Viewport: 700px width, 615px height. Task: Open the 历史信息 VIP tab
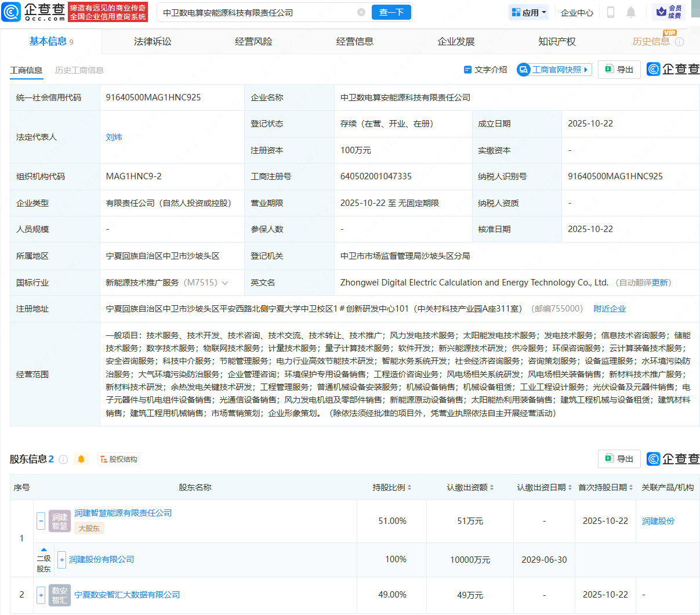[651, 42]
